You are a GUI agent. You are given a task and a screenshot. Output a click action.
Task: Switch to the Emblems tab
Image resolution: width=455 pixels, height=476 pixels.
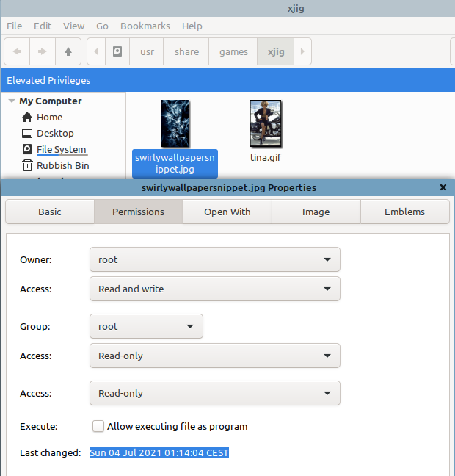click(404, 212)
